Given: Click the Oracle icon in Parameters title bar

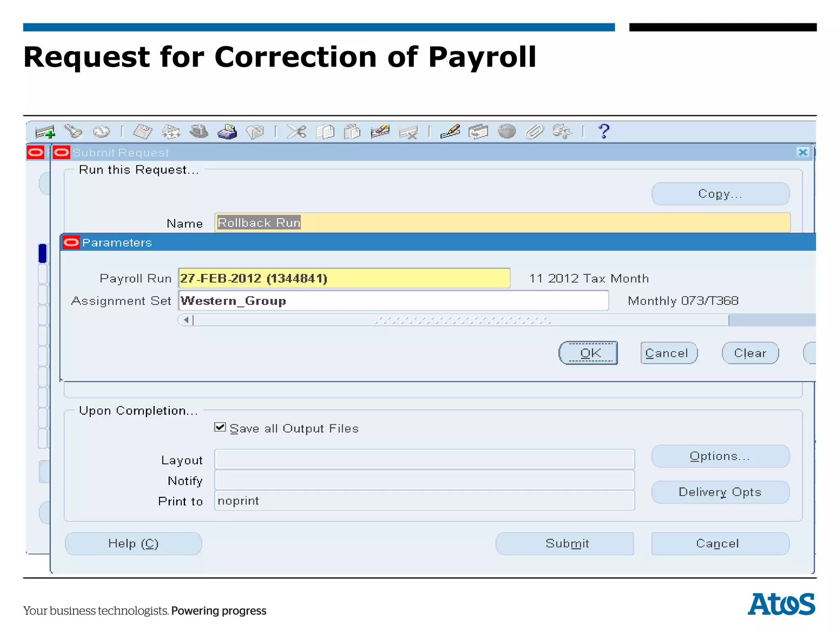Looking at the screenshot, I should (x=71, y=242).
